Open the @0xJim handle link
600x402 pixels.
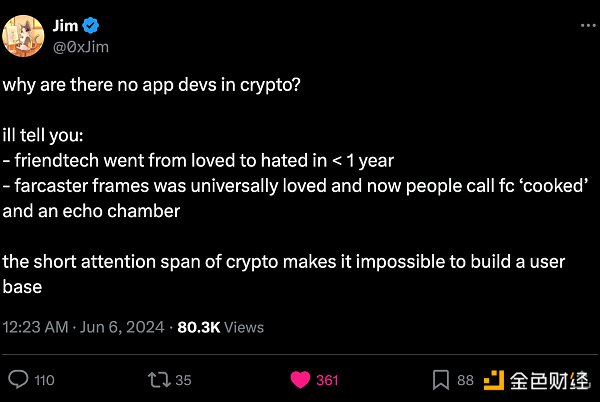[x=80, y=44]
